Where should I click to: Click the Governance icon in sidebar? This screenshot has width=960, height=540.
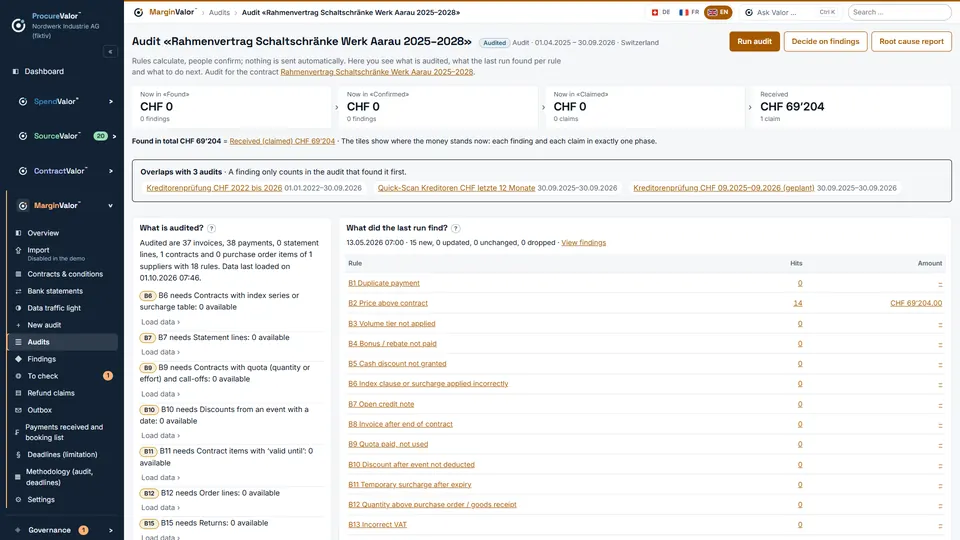point(18,530)
